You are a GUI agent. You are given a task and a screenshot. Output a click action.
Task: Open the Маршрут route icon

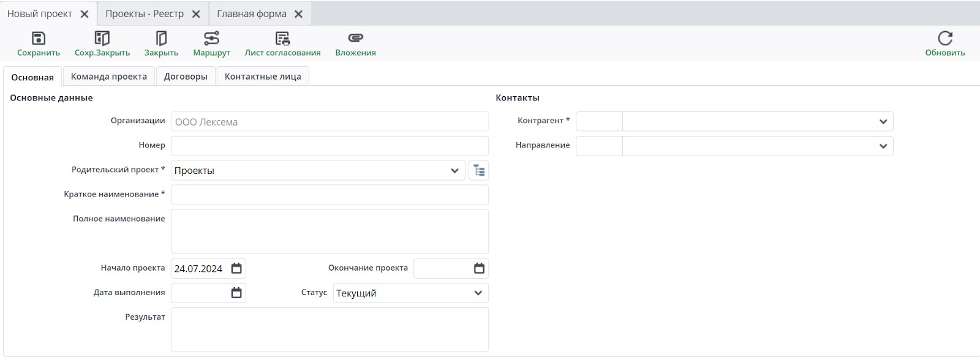pyautogui.click(x=211, y=39)
